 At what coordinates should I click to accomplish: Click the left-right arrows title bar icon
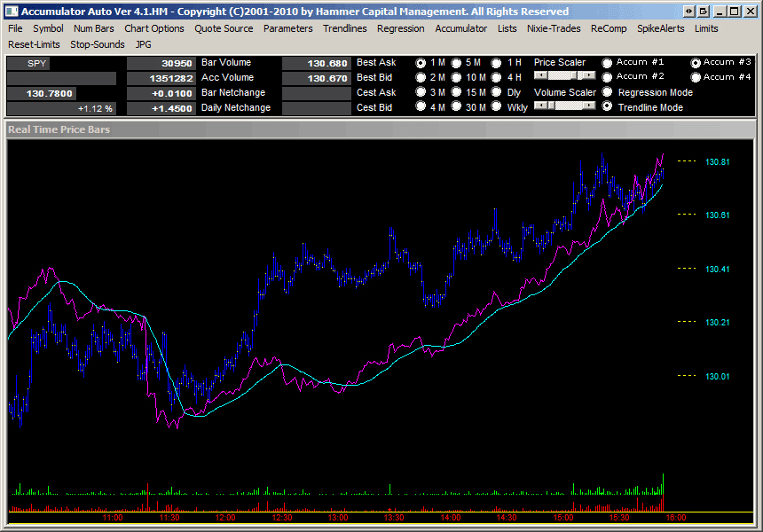[689, 12]
